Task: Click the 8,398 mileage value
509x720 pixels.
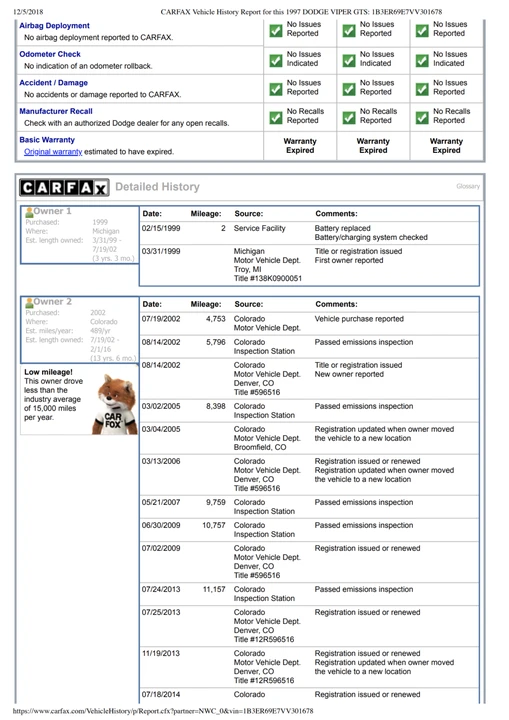Action: click(x=215, y=406)
